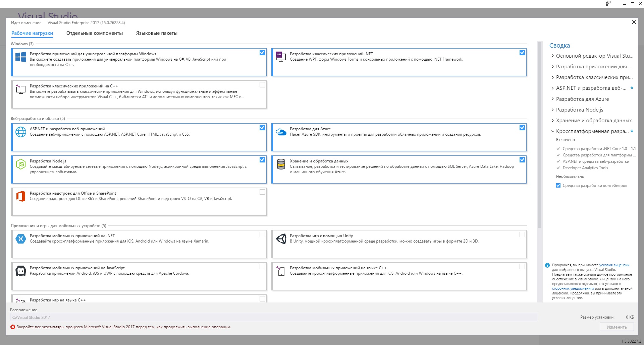Close the installer dialog with X
This screenshot has height=345, width=644.
click(x=634, y=22)
